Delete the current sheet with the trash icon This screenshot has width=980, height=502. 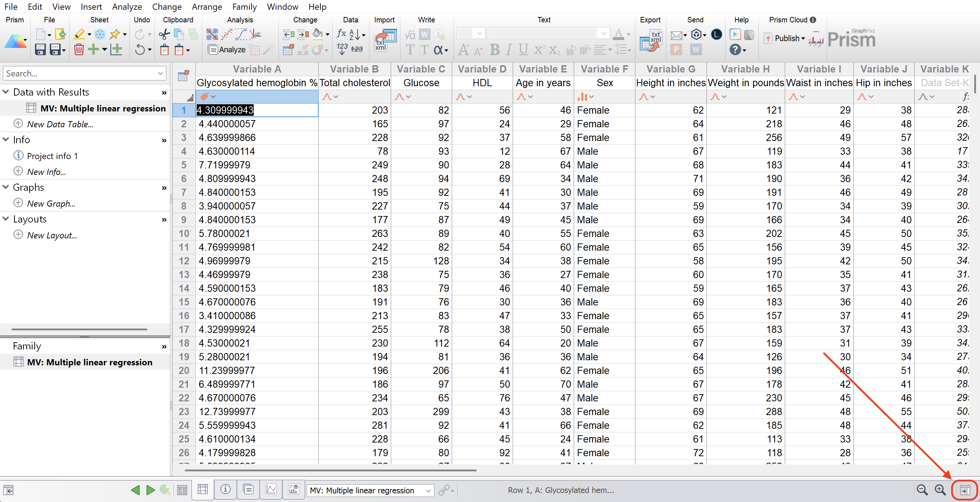(x=79, y=49)
